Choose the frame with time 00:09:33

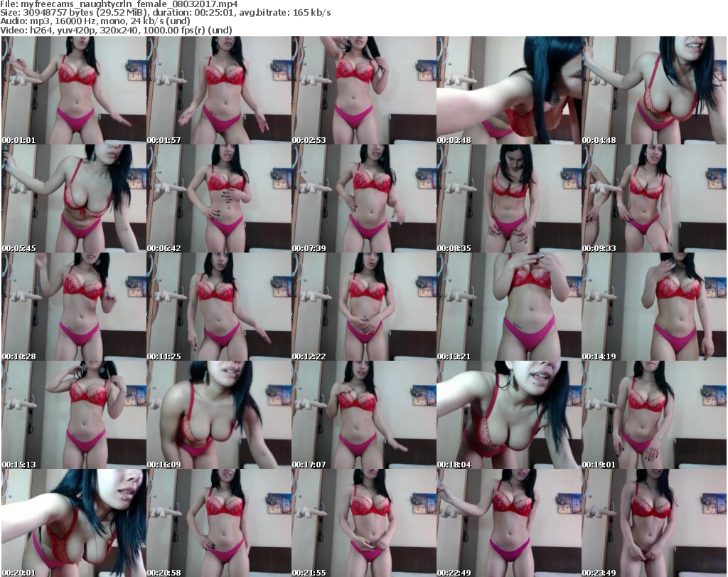(x=654, y=198)
